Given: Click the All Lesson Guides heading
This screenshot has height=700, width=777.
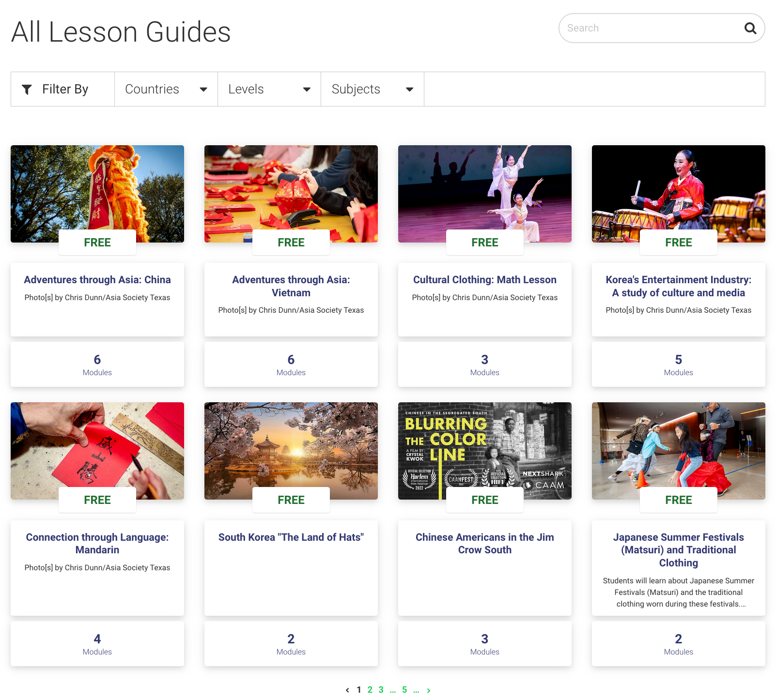Looking at the screenshot, I should click(x=121, y=32).
